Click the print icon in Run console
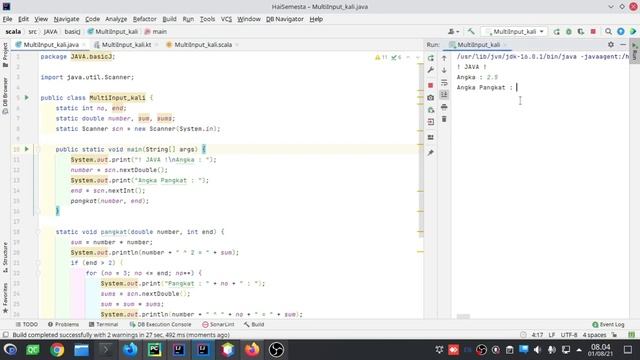Screen dimensions: 640x360 tap(444, 107)
